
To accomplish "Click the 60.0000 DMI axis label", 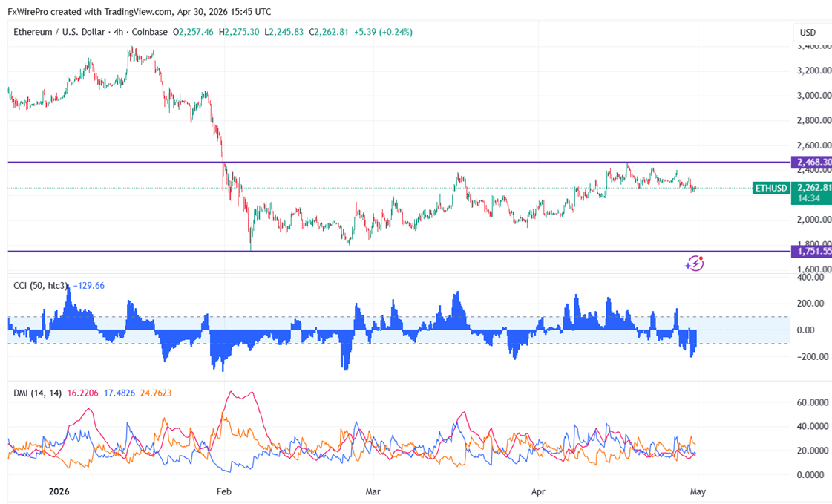I will 813,402.
